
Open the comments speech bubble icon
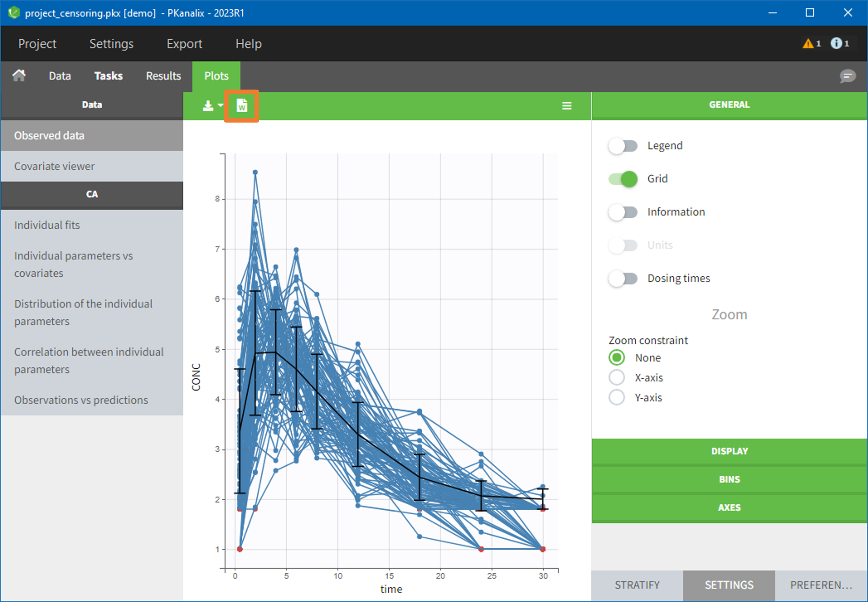(x=847, y=76)
